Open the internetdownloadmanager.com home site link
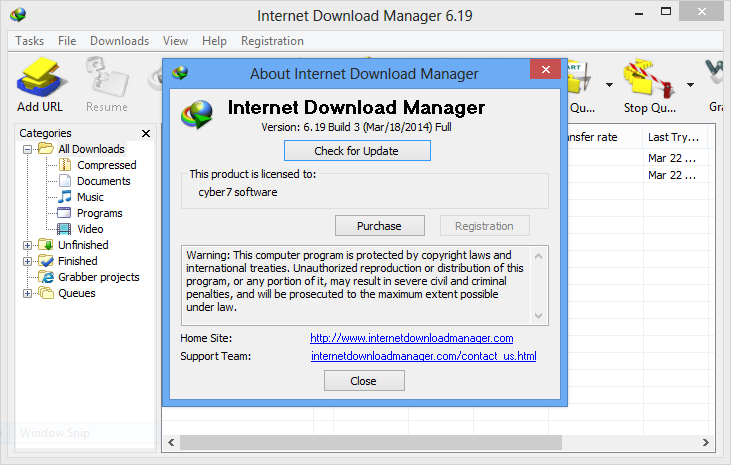 [412, 338]
